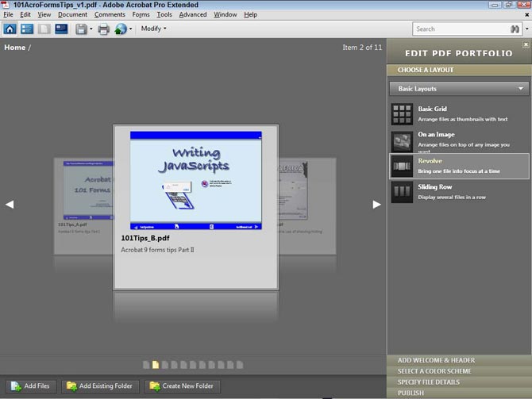Open the welcome page view icon

coord(61,29)
